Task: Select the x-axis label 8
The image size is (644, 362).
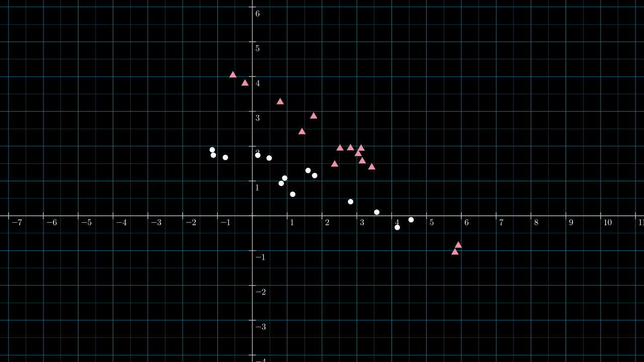Action: coord(536,223)
